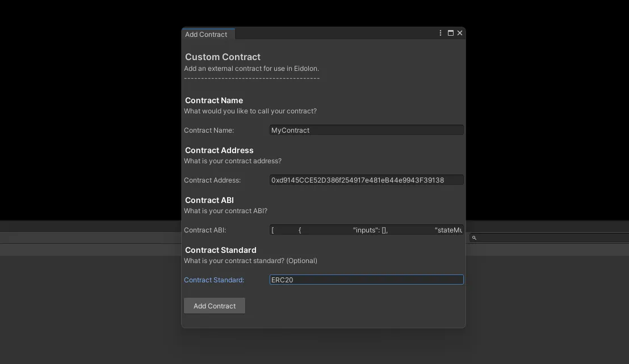
Task: Close the Add Contract window
Action: (460, 33)
